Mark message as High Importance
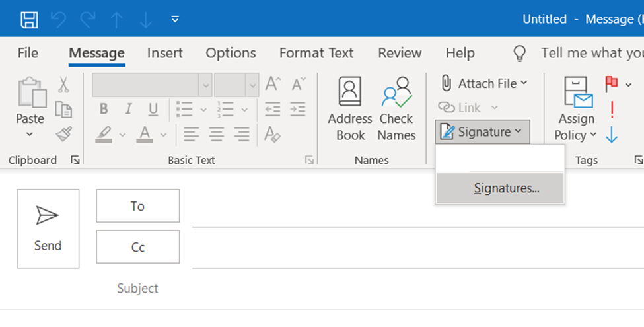This screenshot has height=327, width=644. tap(612, 110)
